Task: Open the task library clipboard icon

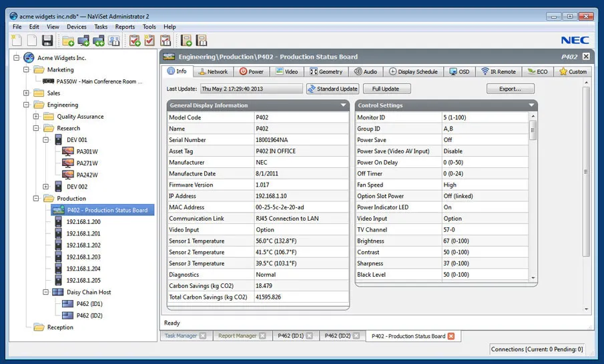Action: coord(165,41)
